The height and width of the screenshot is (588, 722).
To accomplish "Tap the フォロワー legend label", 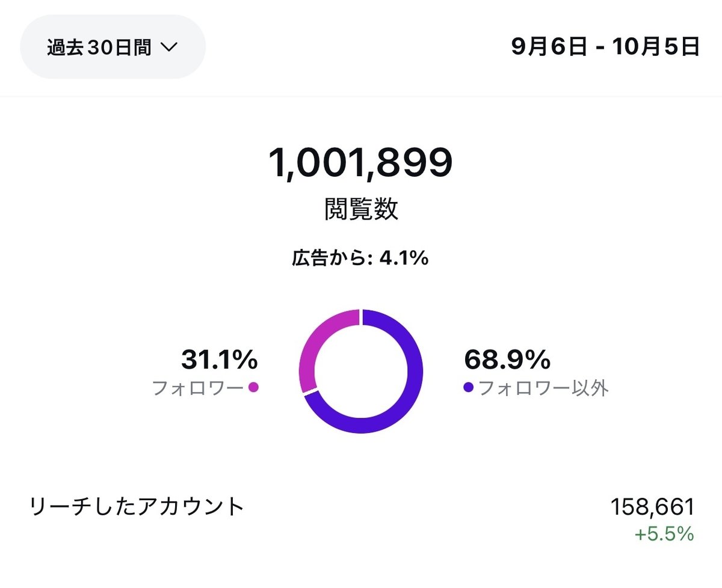I will (197, 388).
